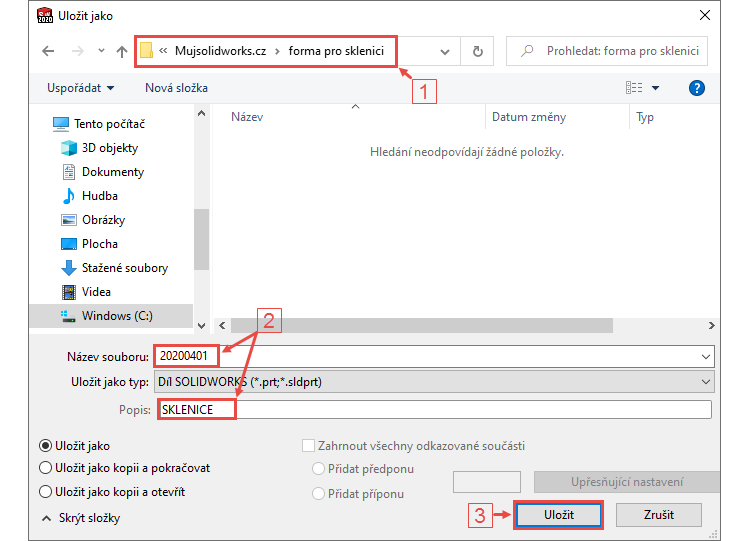This screenshot has width=750, height=541.
Task: Click 'Upřesňující nastavení' button
Action: (627, 482)
